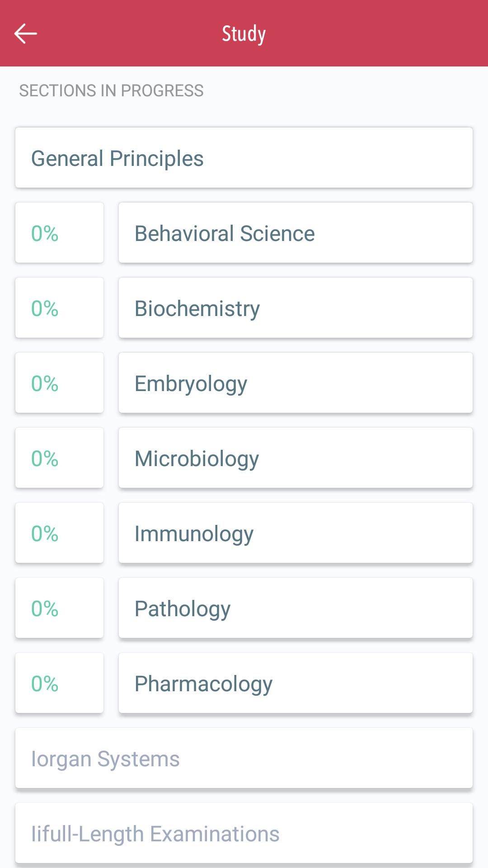Viewport: 488px width, 868px height.
Task: Tap Behavioral Science 0% progress box
Action: (59, 233)
